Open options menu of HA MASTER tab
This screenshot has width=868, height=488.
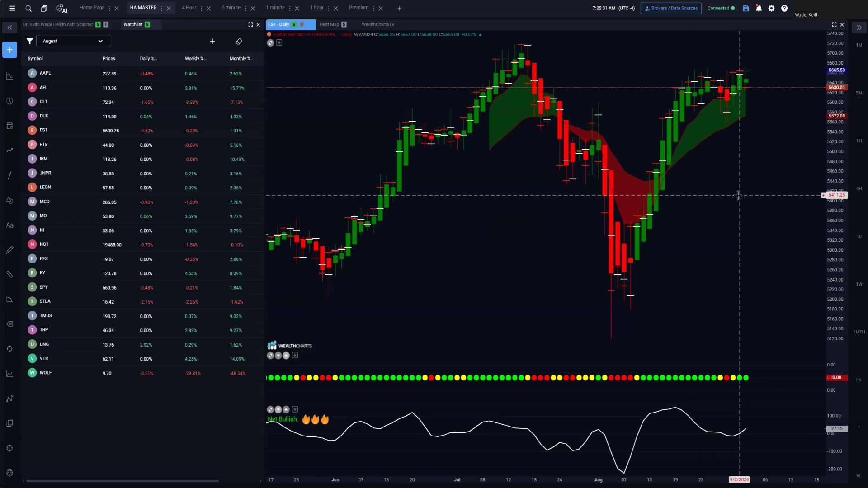pyautogui.click(x=161, y=8)
